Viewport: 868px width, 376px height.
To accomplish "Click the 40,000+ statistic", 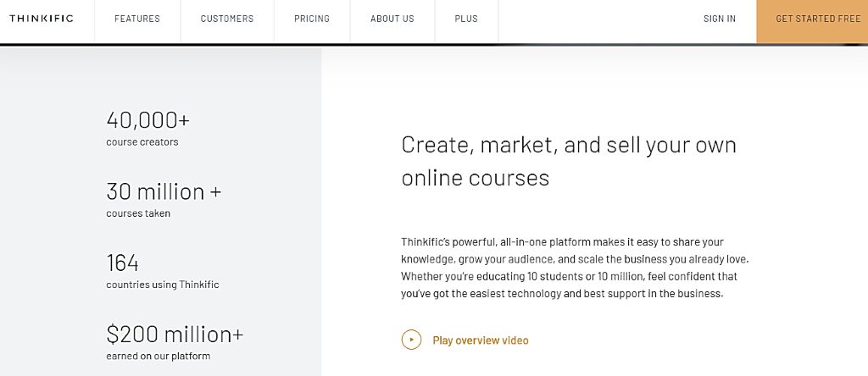I will click(147, 119).
